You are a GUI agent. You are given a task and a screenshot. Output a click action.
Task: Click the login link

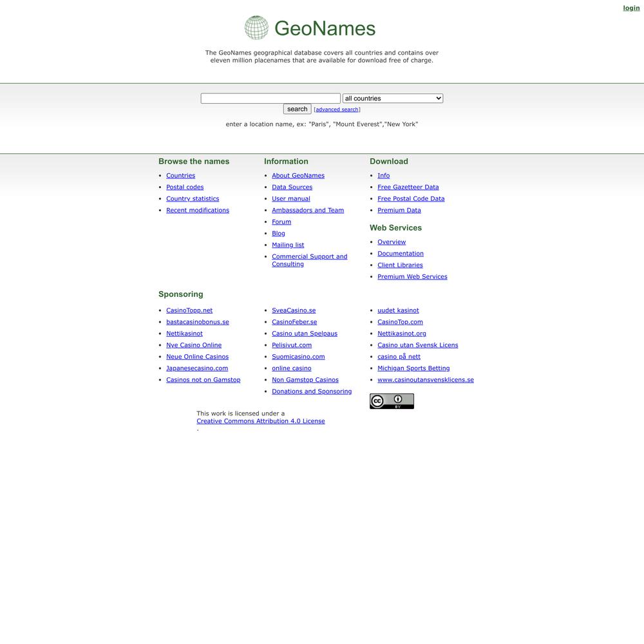[x=631, y=8]
